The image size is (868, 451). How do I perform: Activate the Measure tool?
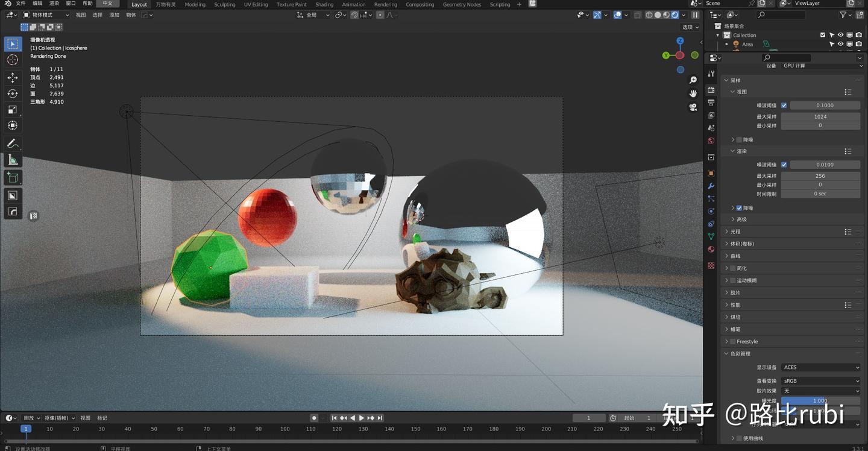point(13,159)
